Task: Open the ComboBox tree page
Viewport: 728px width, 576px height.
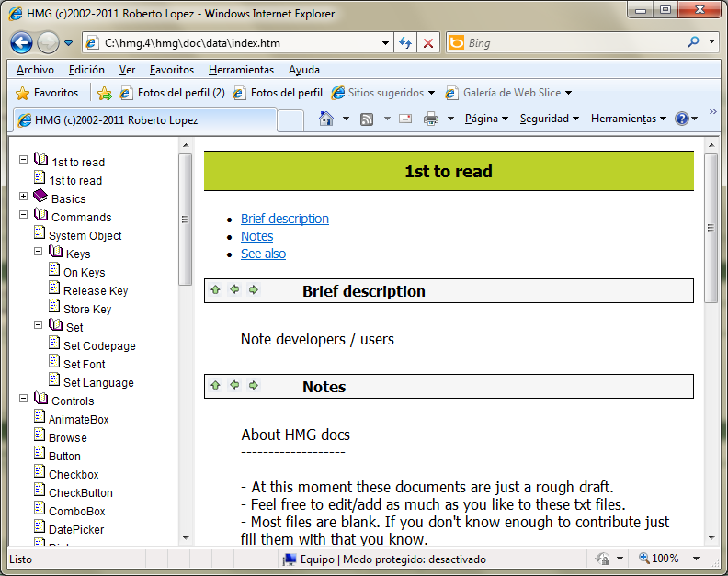Action: click(76, 512)
